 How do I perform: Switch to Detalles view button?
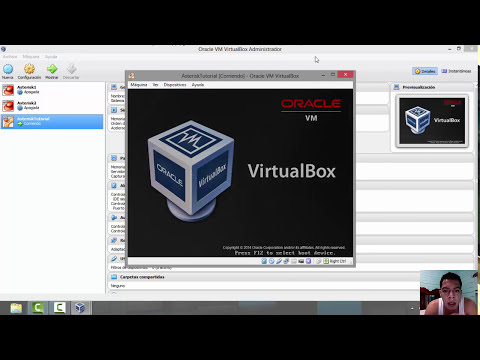click(x=425, y=71)
